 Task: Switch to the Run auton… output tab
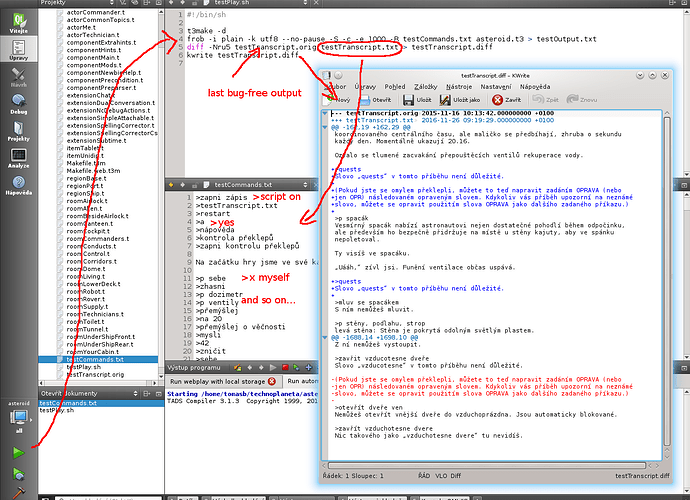pos(302,381)
